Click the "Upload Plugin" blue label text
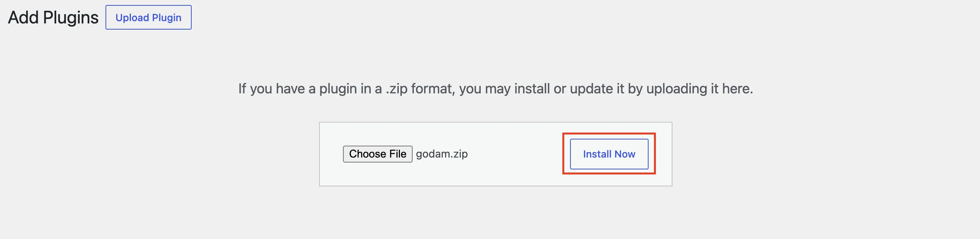Image resolution: width=980 pixels, height=239 pixels. coord(149,18)
